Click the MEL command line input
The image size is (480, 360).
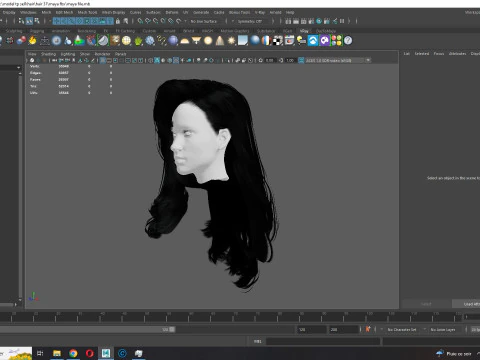(x=323, y=341)
